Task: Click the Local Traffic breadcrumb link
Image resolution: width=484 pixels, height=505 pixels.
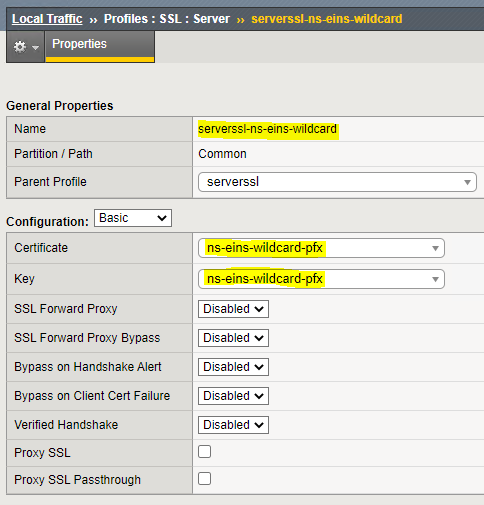Action: click(47, 19)
